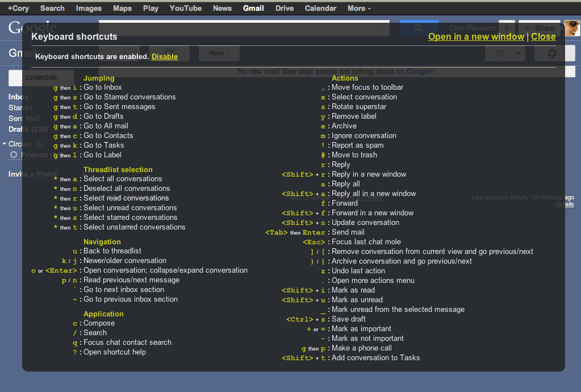Click 'Undo last action' text

point(358,271)
